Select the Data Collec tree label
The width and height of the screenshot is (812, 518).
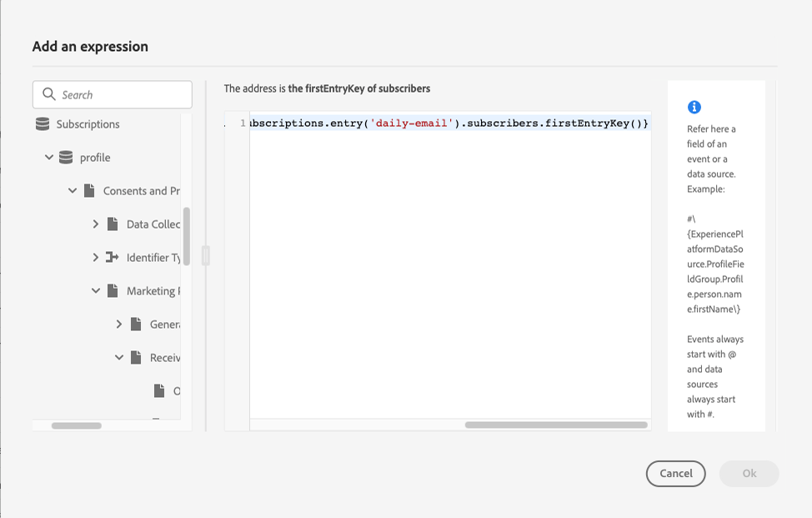pyautogui.click(x=153, y=224)
